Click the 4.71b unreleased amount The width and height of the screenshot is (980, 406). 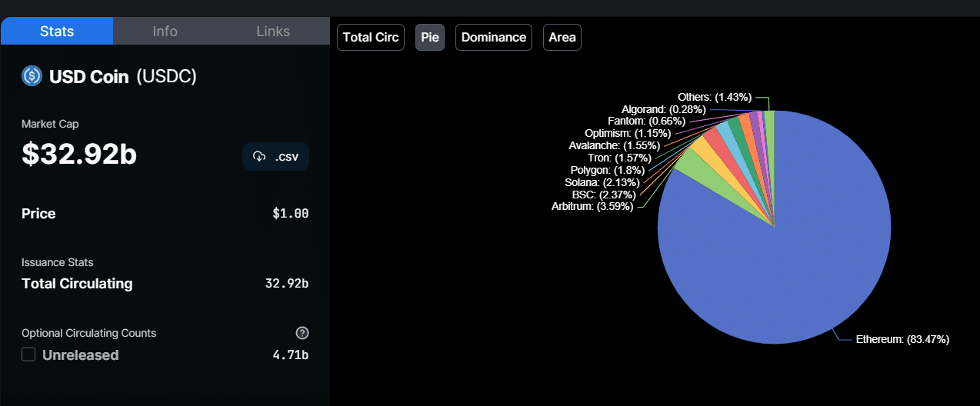[291, 355]
